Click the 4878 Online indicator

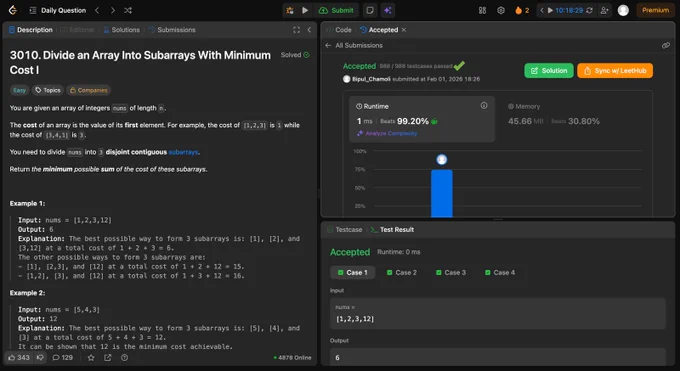(293, 358)
